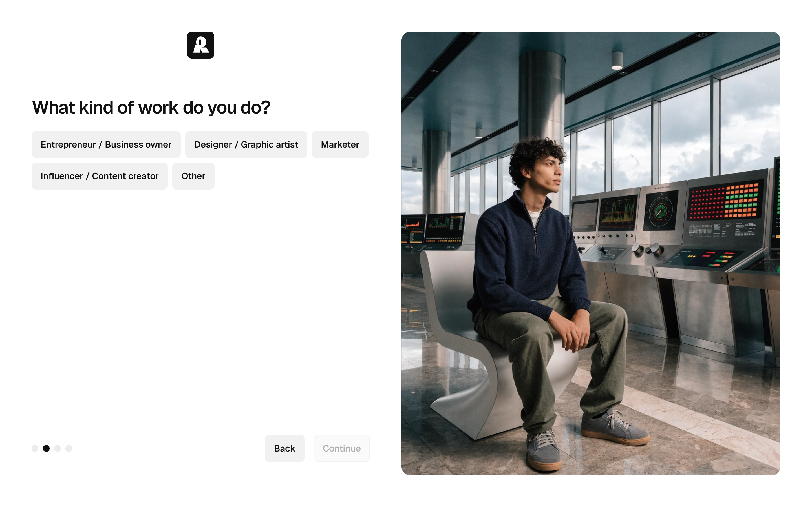Choose Designer / Graphic artist option
Screen dimensions: 812x507
[246, 144]
